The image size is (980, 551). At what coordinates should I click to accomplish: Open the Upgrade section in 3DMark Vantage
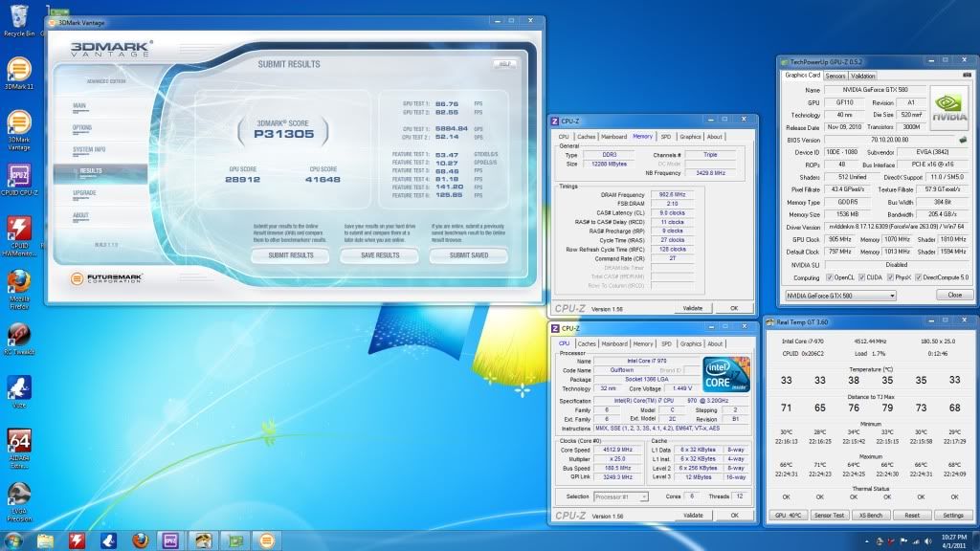[x=84, y=193]
